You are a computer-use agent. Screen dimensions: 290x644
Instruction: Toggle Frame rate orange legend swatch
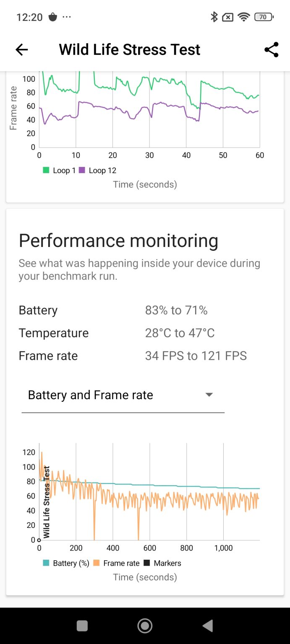pos(96,563)
